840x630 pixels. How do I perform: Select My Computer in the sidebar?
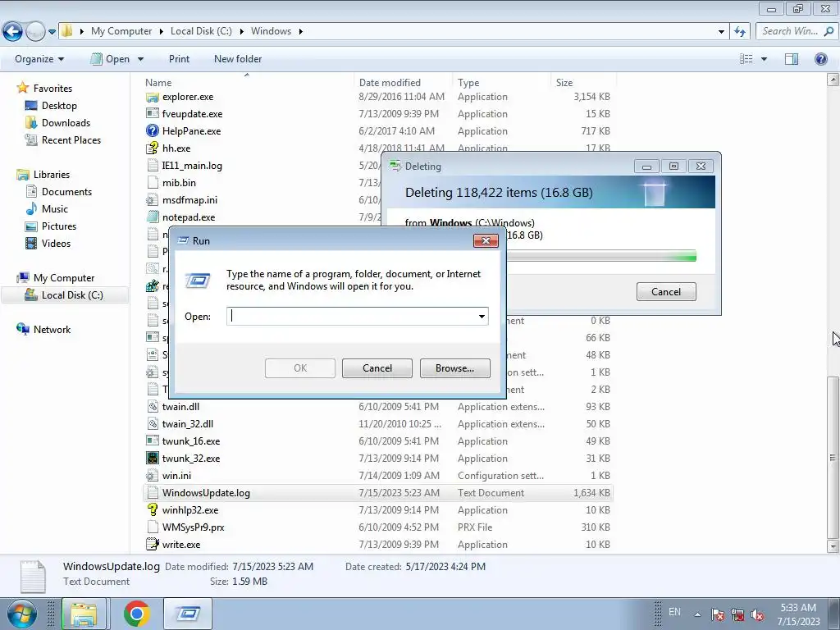point(64,278)
